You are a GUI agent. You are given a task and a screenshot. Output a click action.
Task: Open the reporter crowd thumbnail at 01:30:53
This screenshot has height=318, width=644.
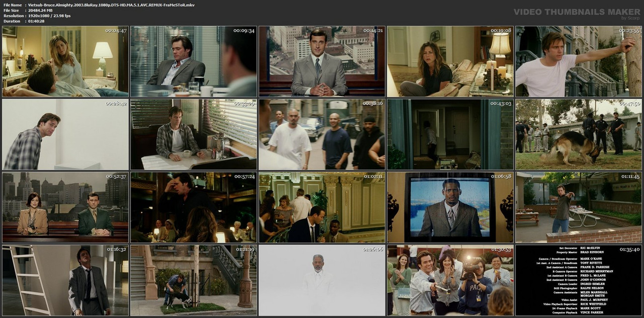pos(450,280)
